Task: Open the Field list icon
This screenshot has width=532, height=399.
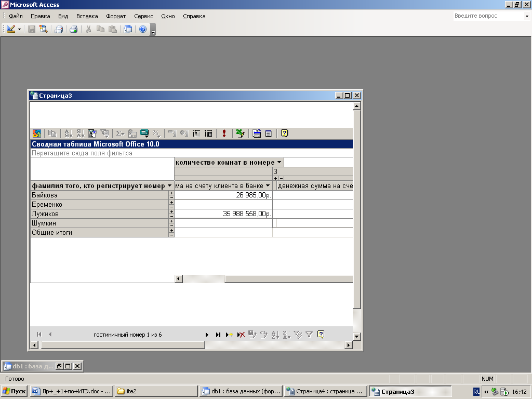Action: tap(269, 134)
